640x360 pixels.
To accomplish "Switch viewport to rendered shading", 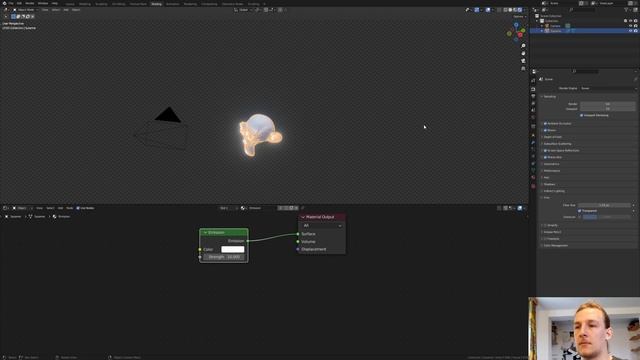I will pyautogui.click(x=520, y=10).
